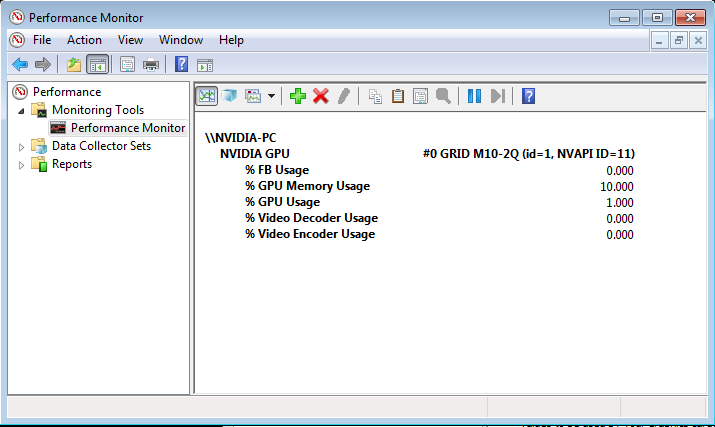Viewport: 715px width, 427px height.
Task: Click the Print icon in main toolbar
Action: [x=151, y=65]
